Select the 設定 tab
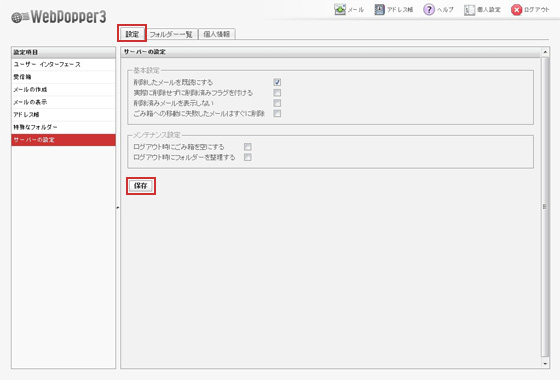Screen dimensions: 560x380 (x=132, y=34)
